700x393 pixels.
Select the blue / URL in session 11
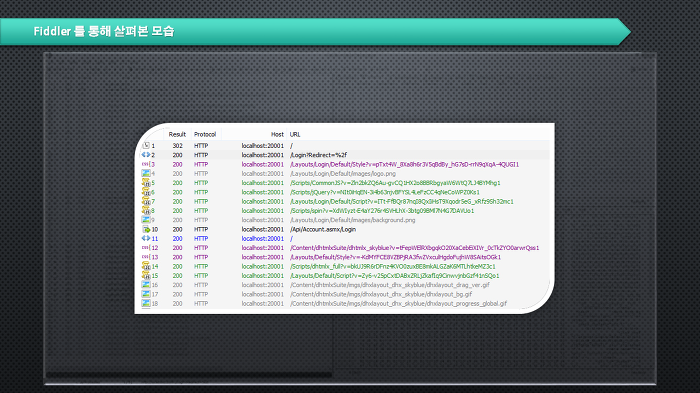pyautogui.click(x=292, y=239)
